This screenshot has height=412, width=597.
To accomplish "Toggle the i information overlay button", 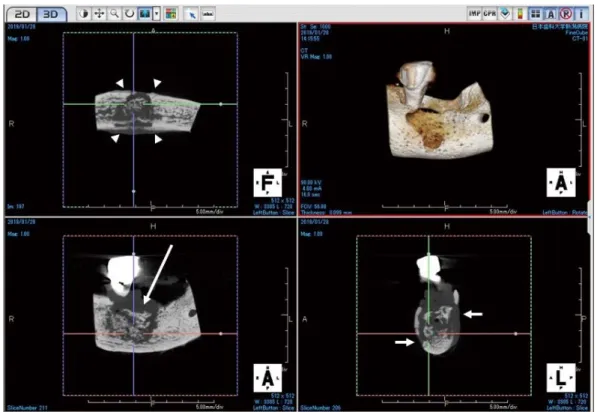I will pyautogui.click(x=581, y=14).
